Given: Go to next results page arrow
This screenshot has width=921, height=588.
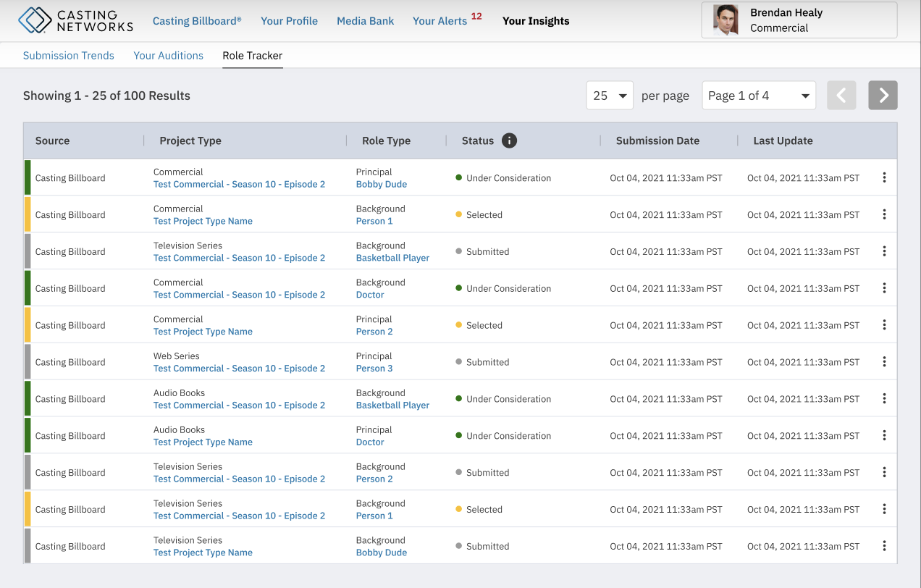Looking at the screenshot, I should 883,96.
